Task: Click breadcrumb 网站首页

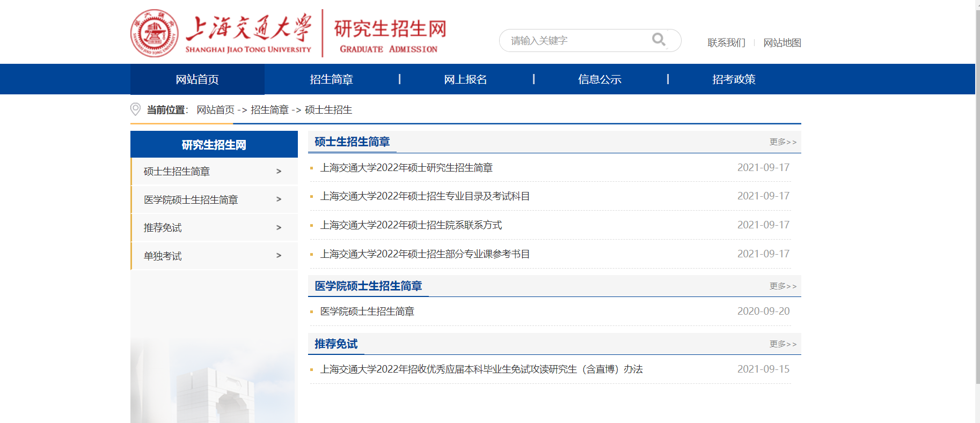Action: (215, 110)
